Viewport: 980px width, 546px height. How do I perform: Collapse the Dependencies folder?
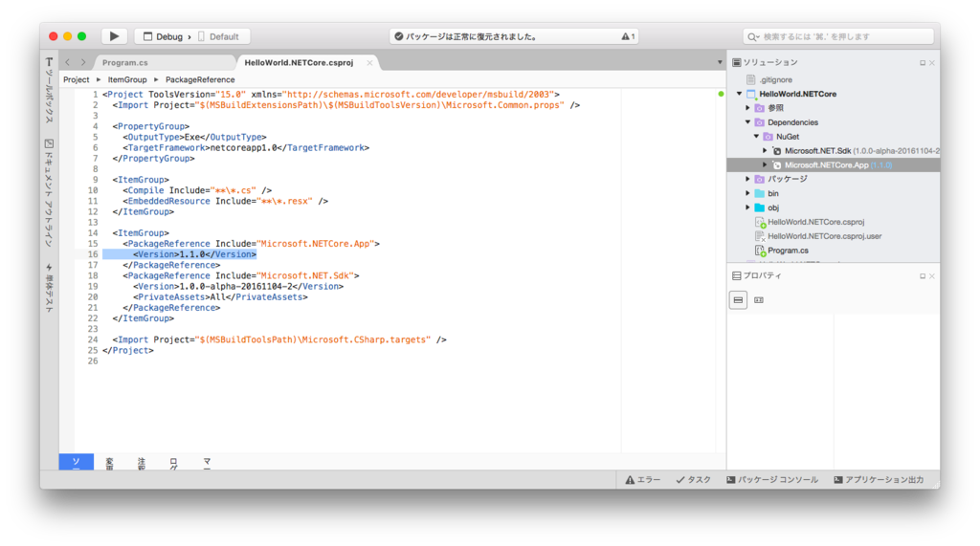[x=747, y=122]
